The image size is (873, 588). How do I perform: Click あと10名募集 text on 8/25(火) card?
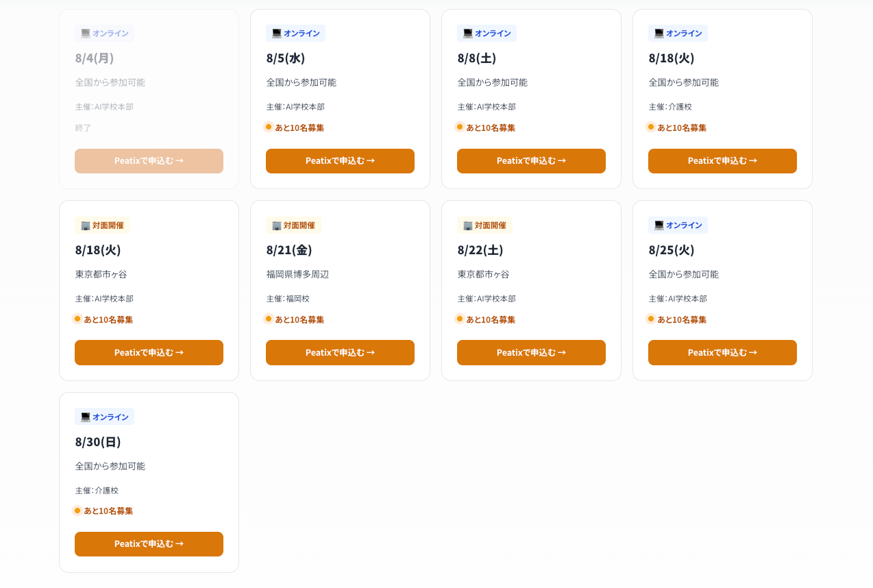[x=682, y=319]
